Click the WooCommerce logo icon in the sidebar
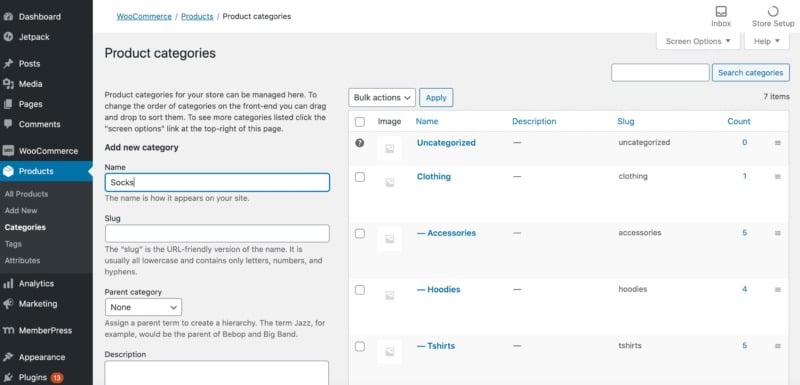Screen dimensions: 800x385 click(x=8, y=151)
